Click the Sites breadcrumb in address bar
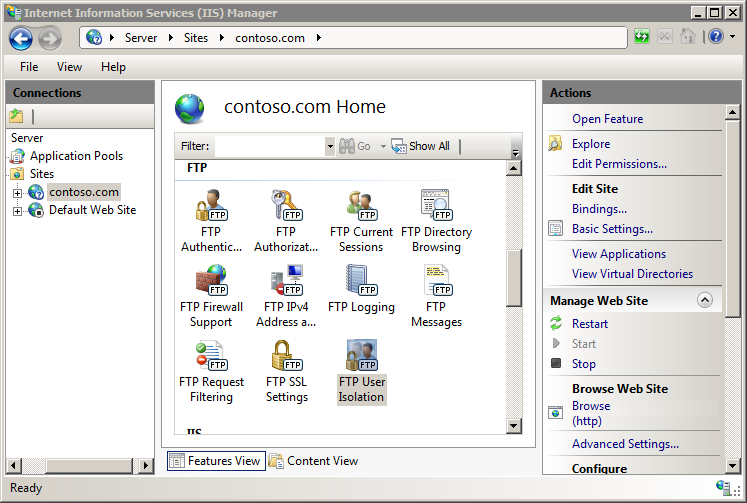Screen dimensions: 747x503 (x=196, y=38)
